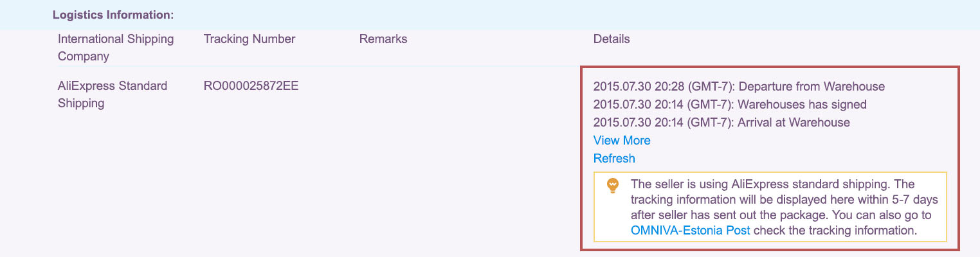Click the (GMT-7) label on the Warehouses has signed line
The width and height of the screenshot is (980, 257).
pos(709,104)
